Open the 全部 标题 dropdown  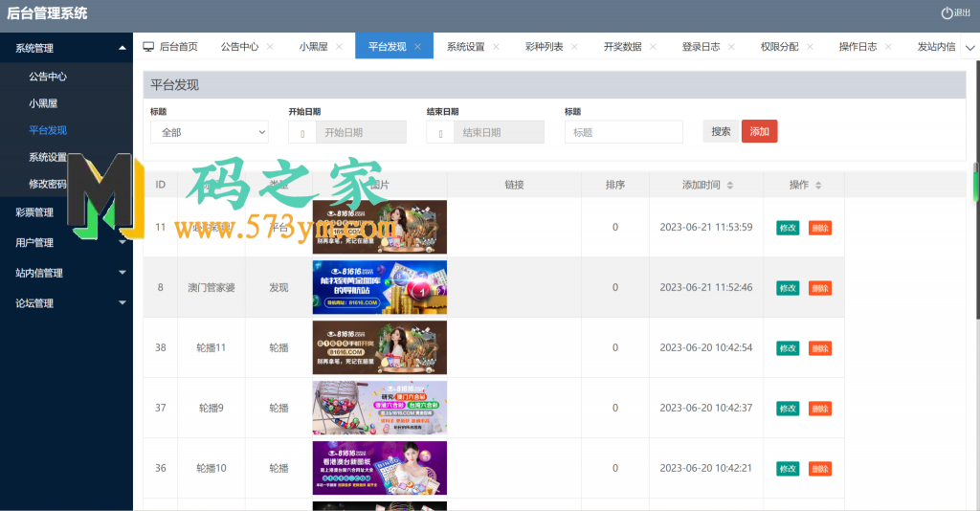coord(210,132)
